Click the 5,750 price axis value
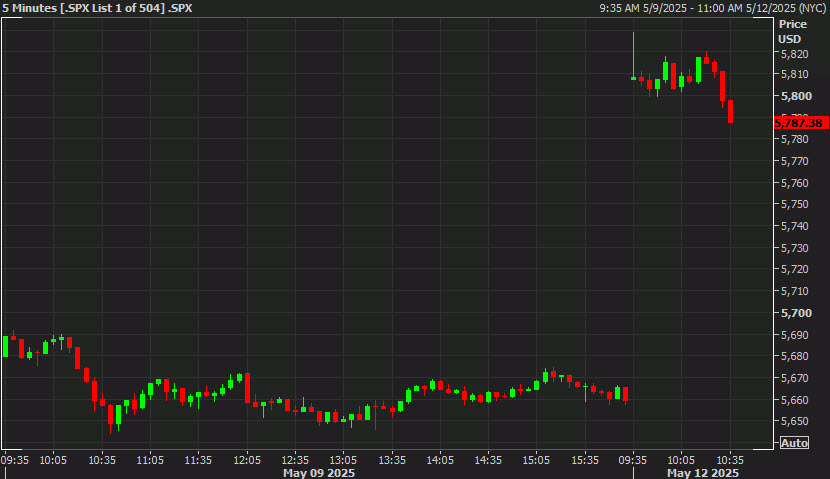Image resolution: width=830 pixels, height=479 pixels. 795,204
